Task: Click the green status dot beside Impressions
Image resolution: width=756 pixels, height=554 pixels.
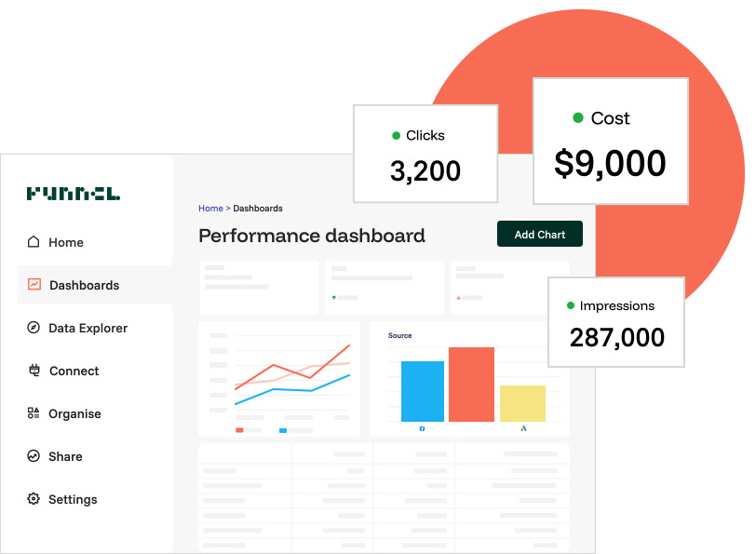Action: pos(571,305)
